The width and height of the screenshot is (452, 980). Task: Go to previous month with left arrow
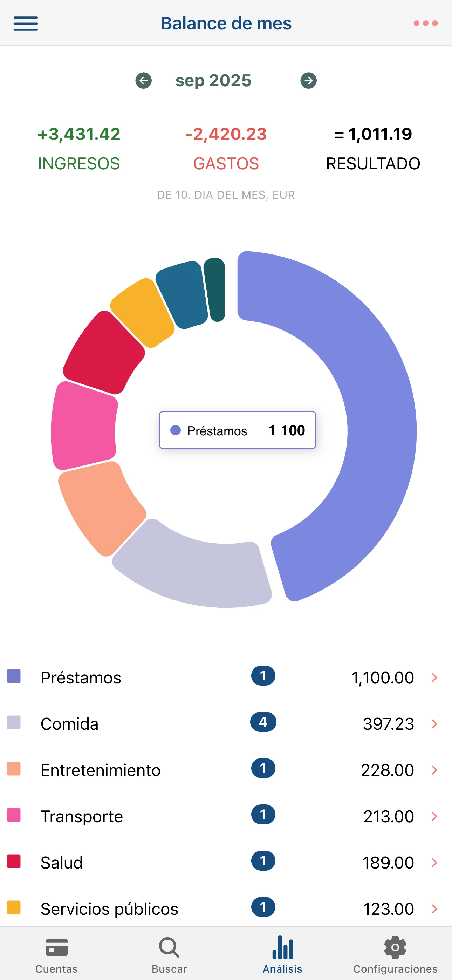[143, 81]
